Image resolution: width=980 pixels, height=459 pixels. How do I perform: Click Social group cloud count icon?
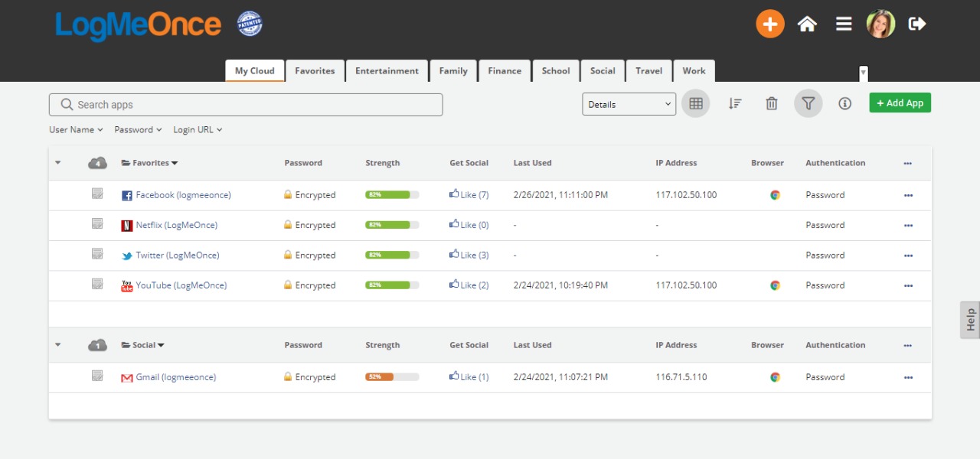(x=97, y=345)
